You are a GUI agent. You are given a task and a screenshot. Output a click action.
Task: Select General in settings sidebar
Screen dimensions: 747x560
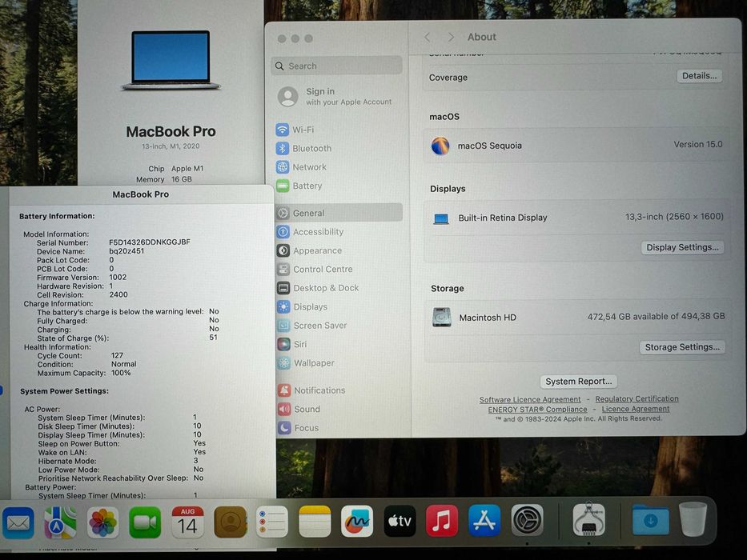pos(339,213)
